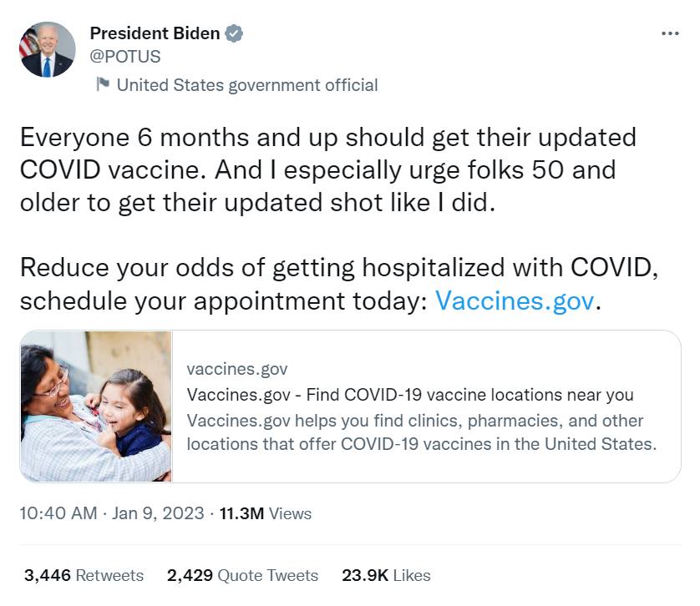This screenshot has height=606, width=700.
Task: Click the @POTUS handle
Action: 125,57
